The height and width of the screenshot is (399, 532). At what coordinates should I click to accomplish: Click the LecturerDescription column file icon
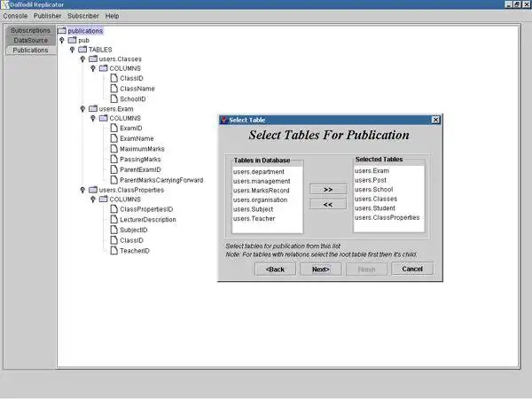click(114, 219)
